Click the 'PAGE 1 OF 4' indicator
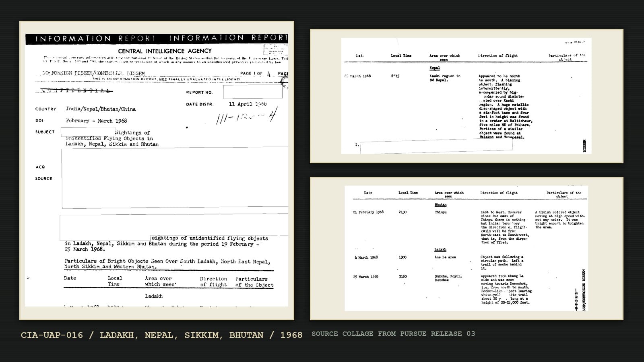Image resolution: width=644 pixels, height=362 pixels. coord(256,74)
